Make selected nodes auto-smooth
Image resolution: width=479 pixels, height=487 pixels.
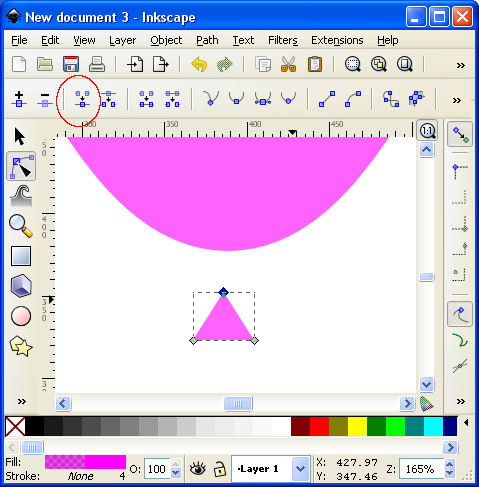(288, 98)
